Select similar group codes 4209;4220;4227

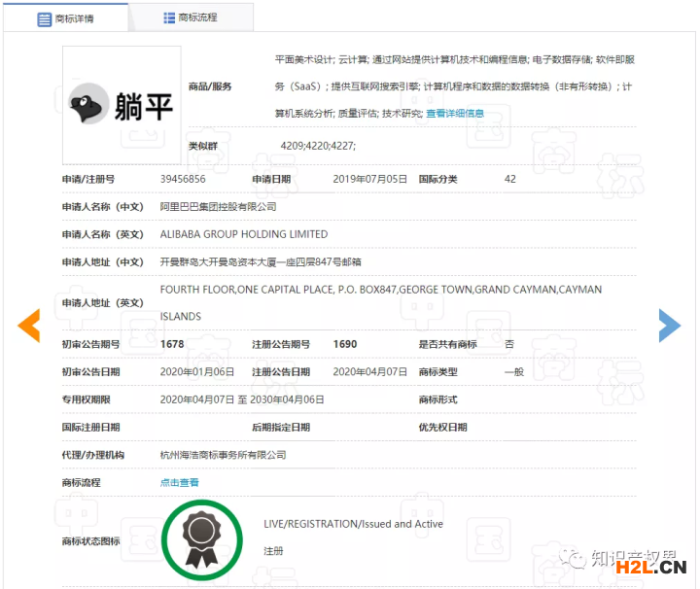point(318,146)
